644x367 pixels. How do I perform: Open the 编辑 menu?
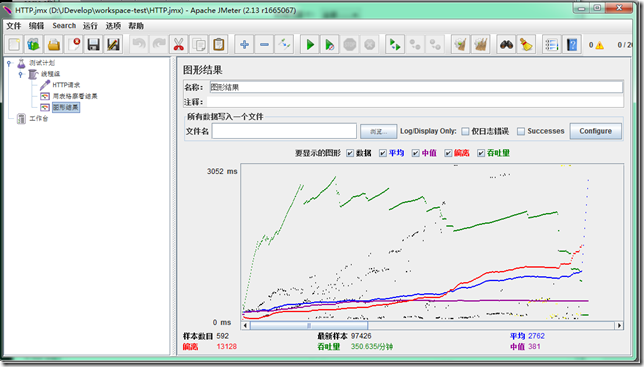point(36,26)
